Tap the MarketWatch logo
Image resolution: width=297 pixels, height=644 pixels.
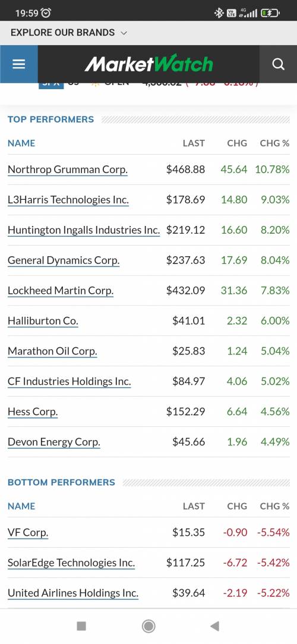coord(148,64)
